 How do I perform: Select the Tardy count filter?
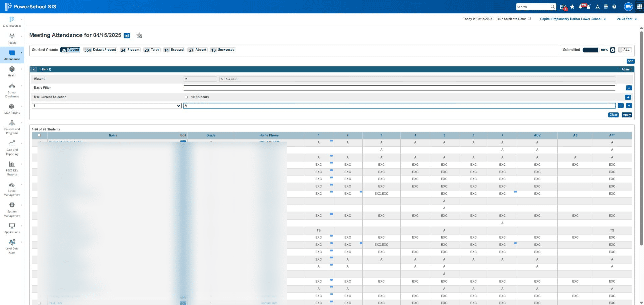click(x=151, y=50)
